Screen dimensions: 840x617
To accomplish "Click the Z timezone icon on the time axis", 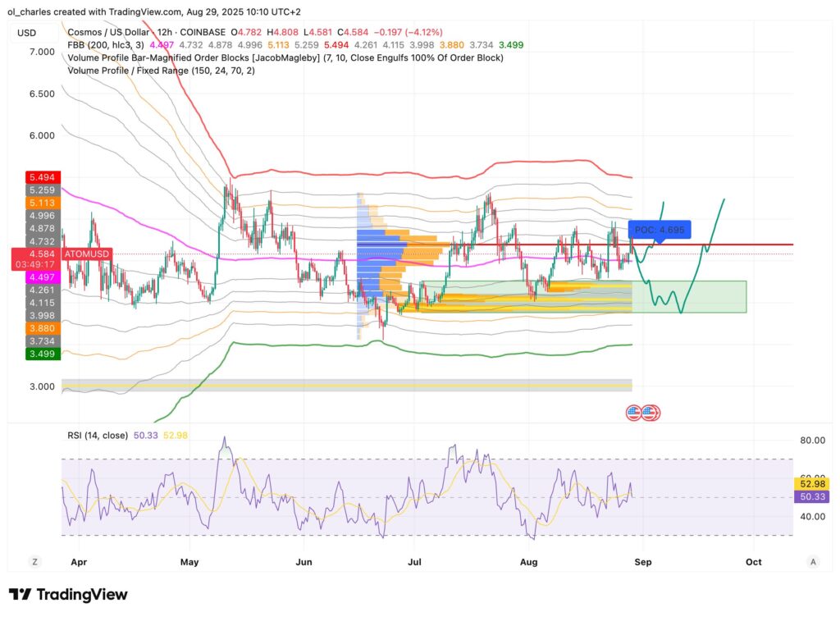I will pos(35,562).
